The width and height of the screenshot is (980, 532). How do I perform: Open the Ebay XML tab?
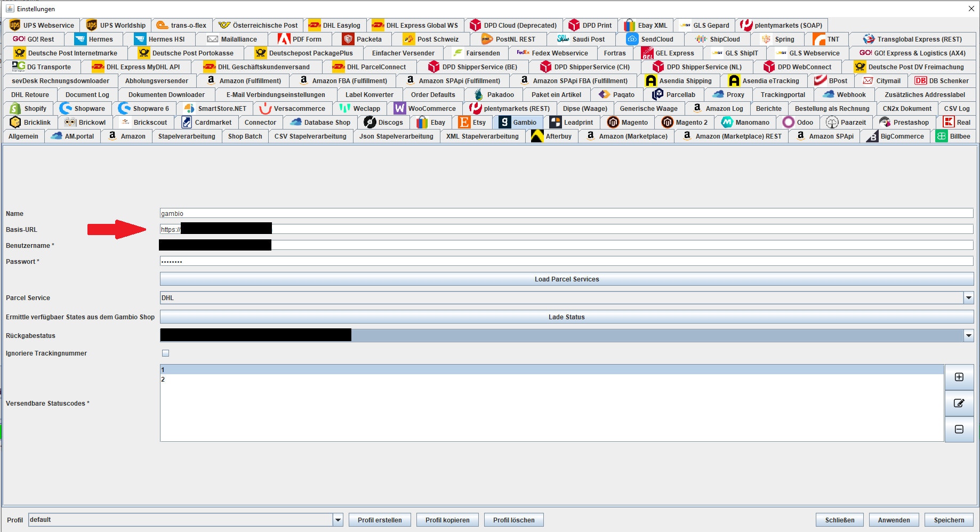pos(646,25)
